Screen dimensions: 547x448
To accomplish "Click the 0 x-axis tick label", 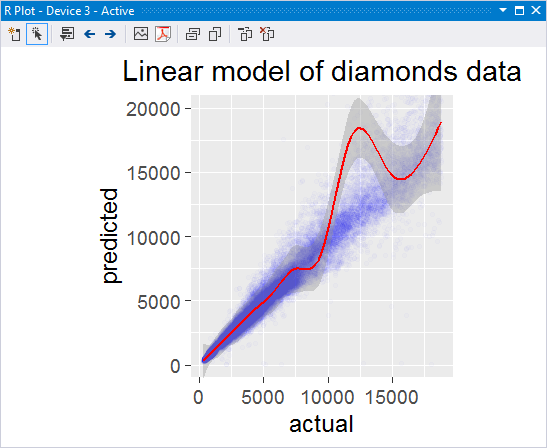I will point(198,397).
